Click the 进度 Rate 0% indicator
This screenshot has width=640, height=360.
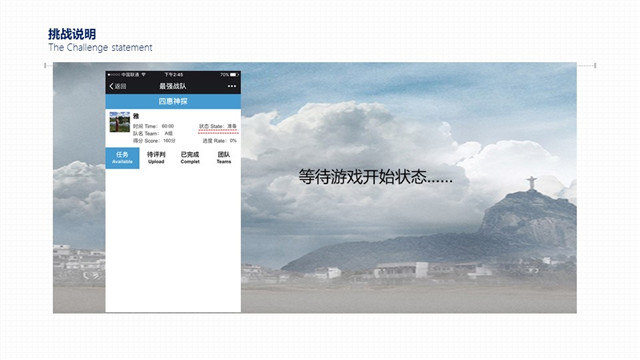coord(220,141)
